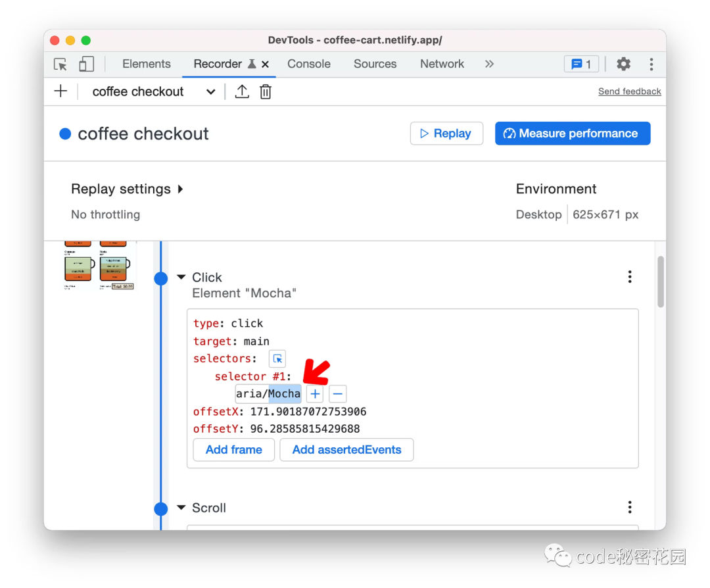This screenshot has height=588, width=710.
Task: Delete the recording with trash icon
Action: [x=266, y=91]
